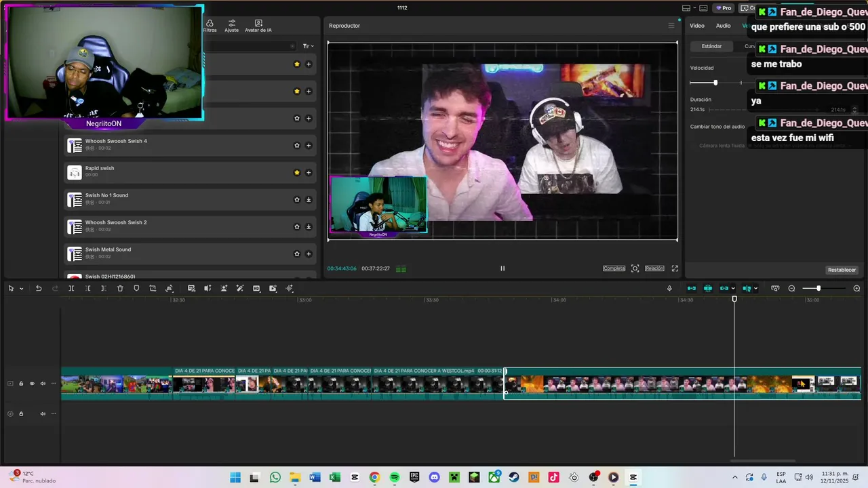868x488 pixels.
Task: Zoom in the timeline with plus icon
Action: [x=856, y=288]
